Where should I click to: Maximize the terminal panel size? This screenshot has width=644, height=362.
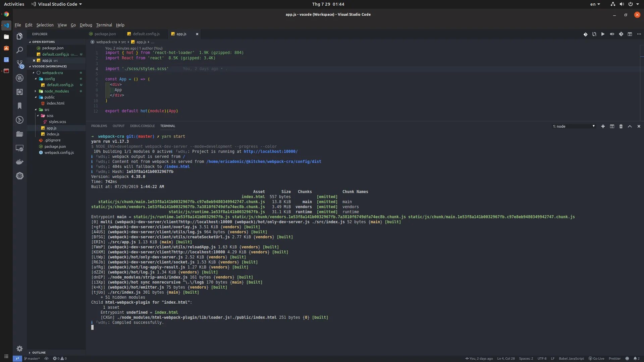630,126
